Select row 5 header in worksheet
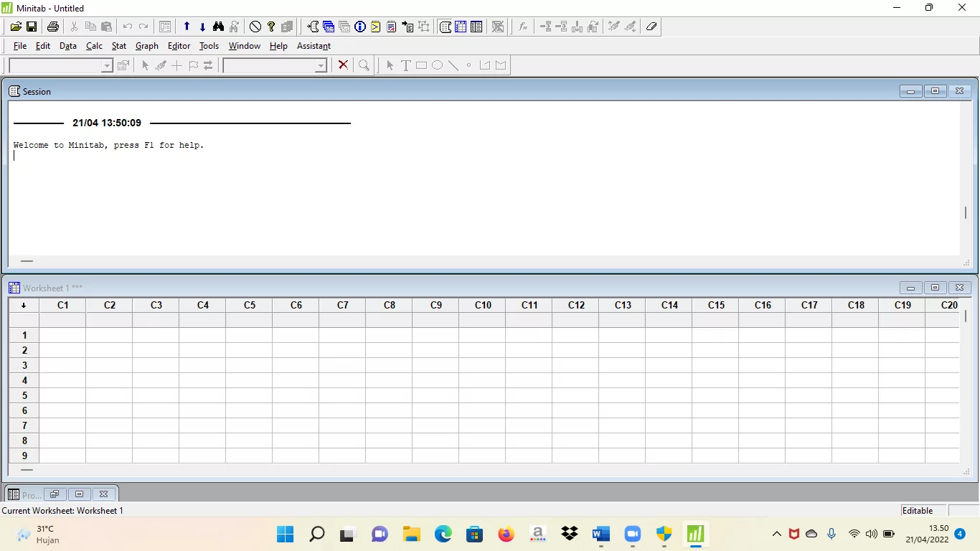This screenshot has width=980, height=551. click(x=24, y=395)
